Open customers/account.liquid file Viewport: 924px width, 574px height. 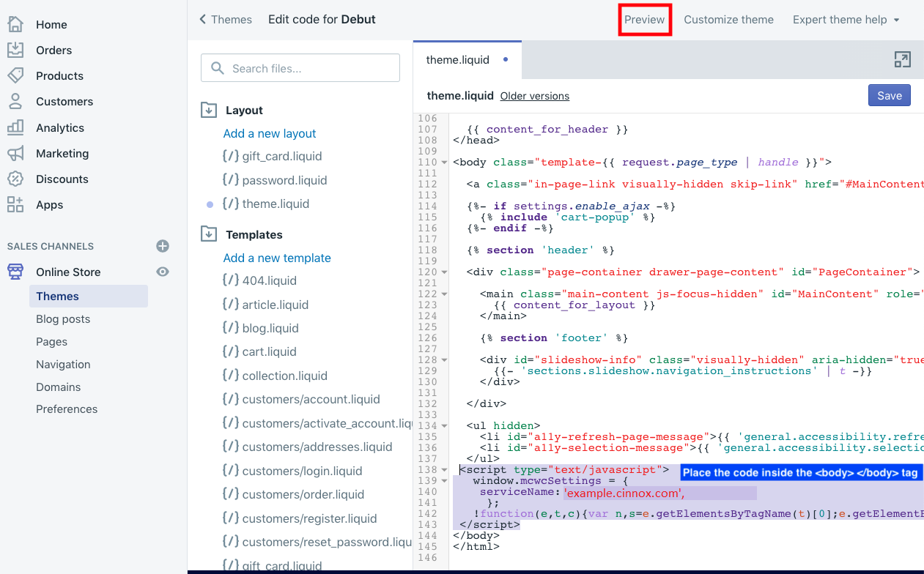(311, 400)
